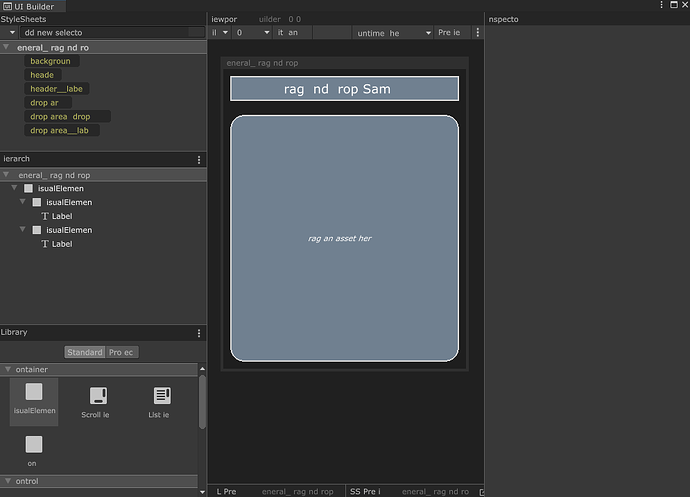
Task: Open the Library panel options menu
Action: (199, 333)
